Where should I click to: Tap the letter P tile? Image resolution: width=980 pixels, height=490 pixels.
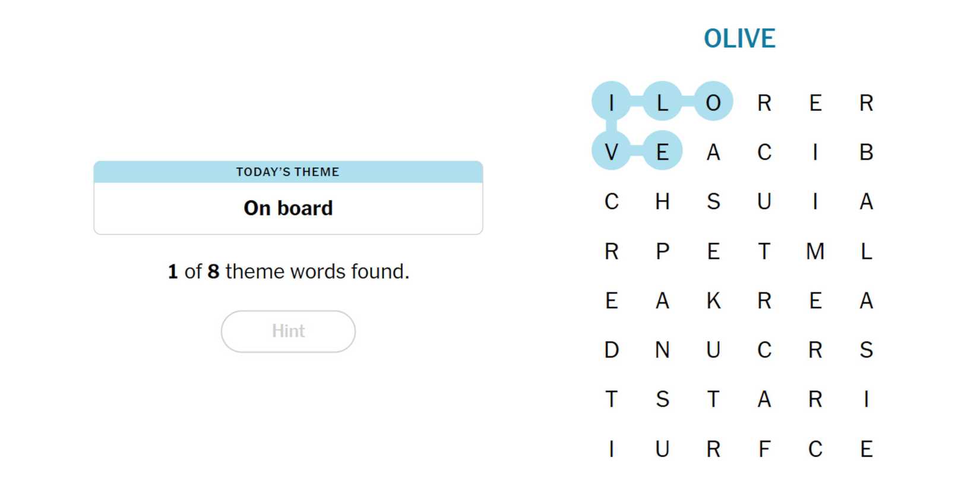(x=662, y=251)
